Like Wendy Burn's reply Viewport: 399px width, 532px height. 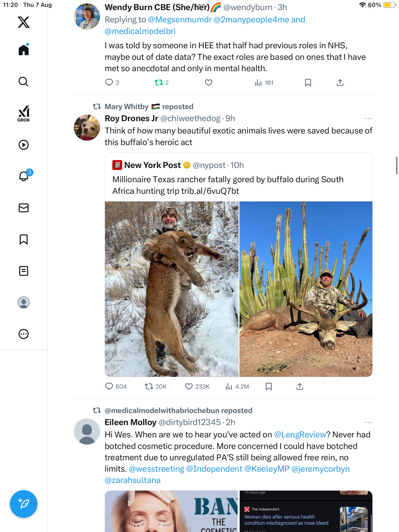pos(208,83)
